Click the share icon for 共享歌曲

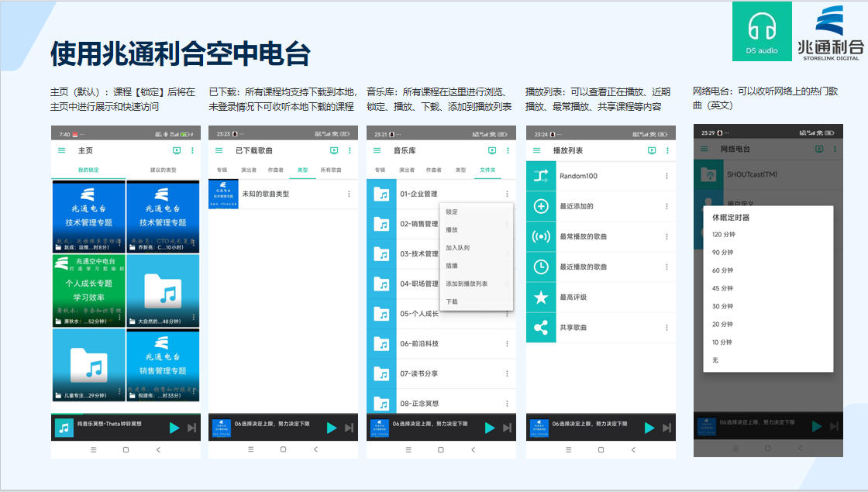541,328
